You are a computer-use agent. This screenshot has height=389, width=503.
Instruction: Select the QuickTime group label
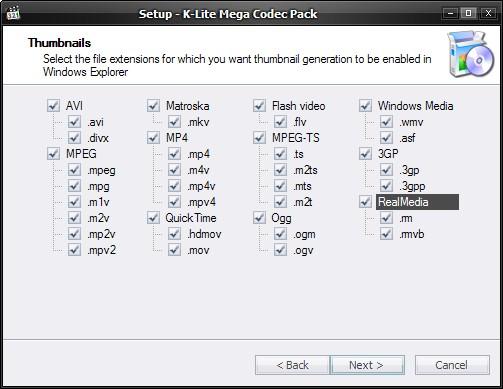(x=191, y=218)
